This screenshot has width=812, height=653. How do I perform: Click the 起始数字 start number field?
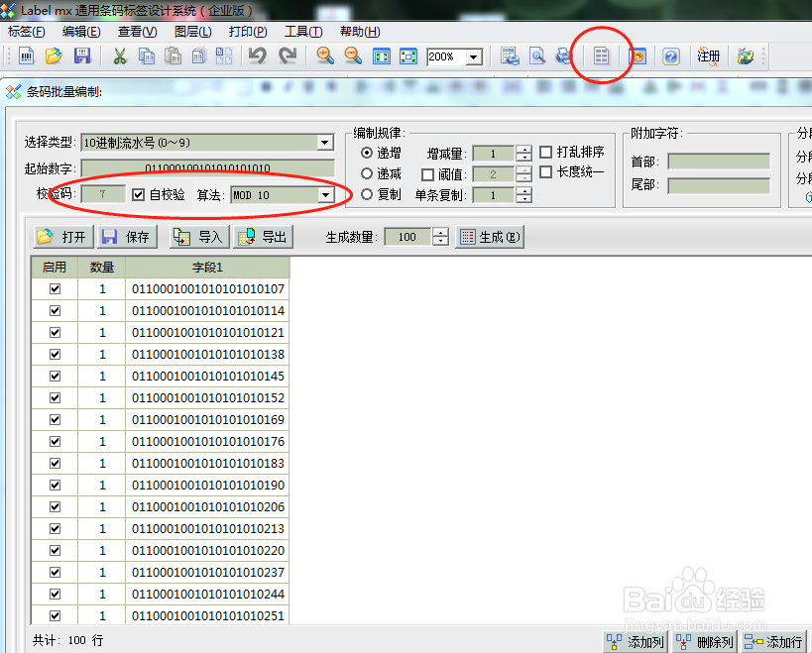[207, 168]
